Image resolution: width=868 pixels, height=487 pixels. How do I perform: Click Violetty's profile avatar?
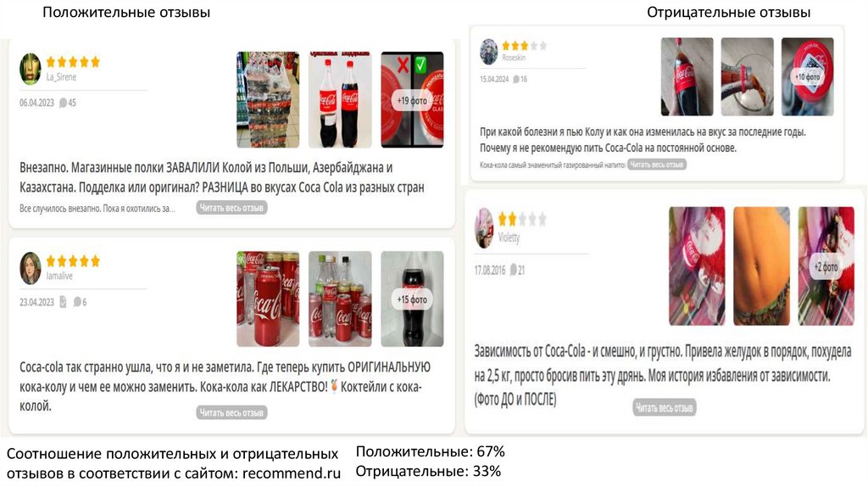coord(484,228)
